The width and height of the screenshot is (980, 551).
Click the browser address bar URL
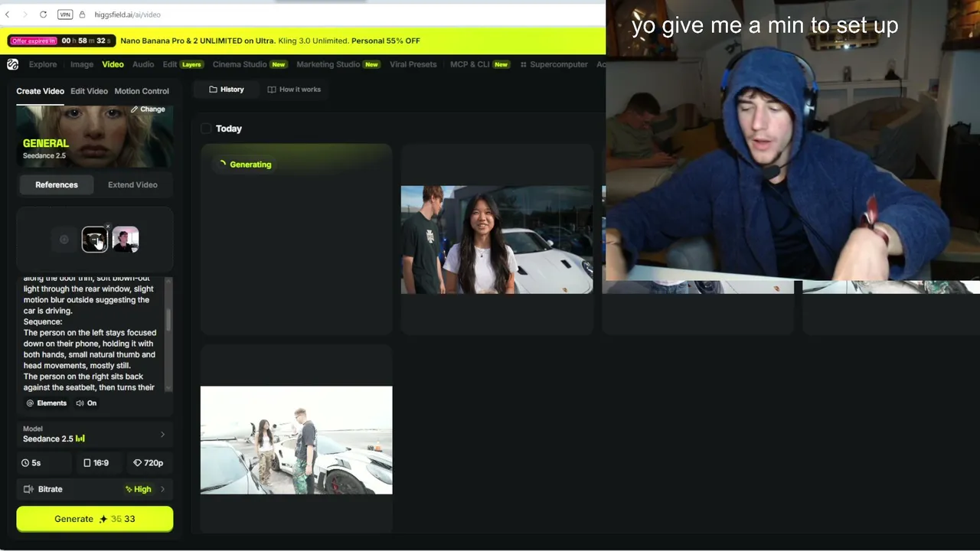click(x=128, y=15)
